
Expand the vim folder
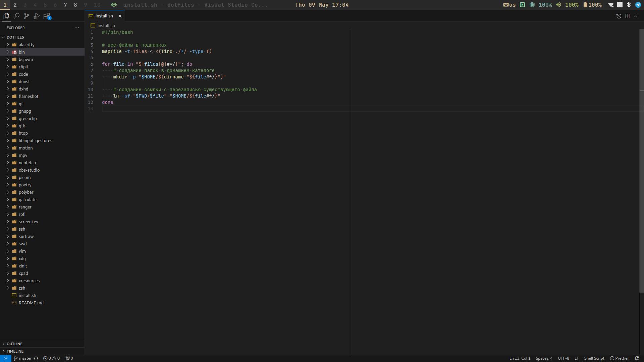pyautogui.click(x=42, y=251)
